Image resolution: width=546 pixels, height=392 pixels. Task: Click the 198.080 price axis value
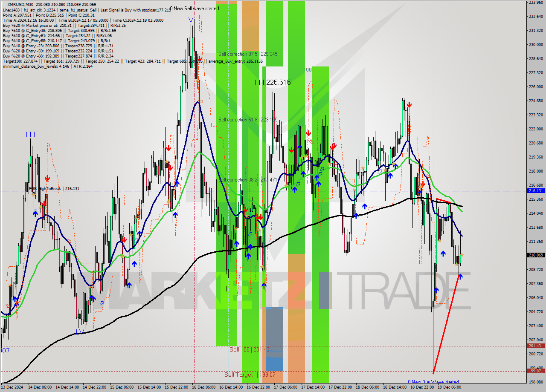536,382
